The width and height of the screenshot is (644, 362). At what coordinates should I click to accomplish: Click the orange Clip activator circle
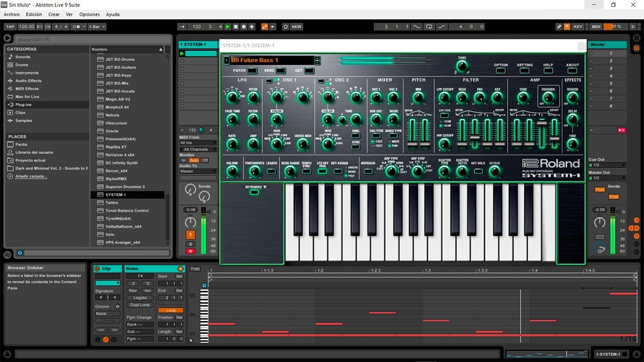(x=97, y=269)
